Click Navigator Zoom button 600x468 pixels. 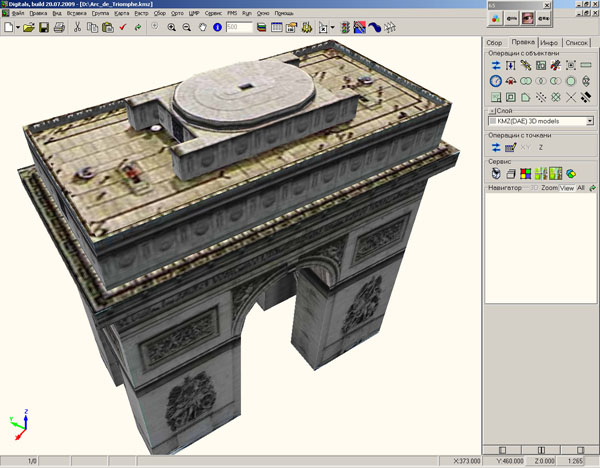549,188
